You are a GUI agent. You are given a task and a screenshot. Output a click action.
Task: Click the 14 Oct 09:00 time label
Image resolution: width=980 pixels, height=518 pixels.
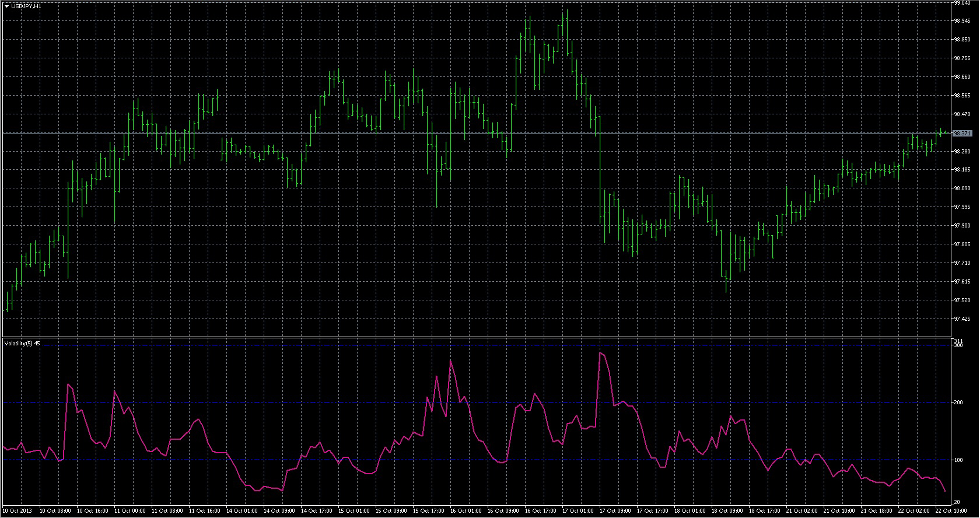tap(279, 511)
